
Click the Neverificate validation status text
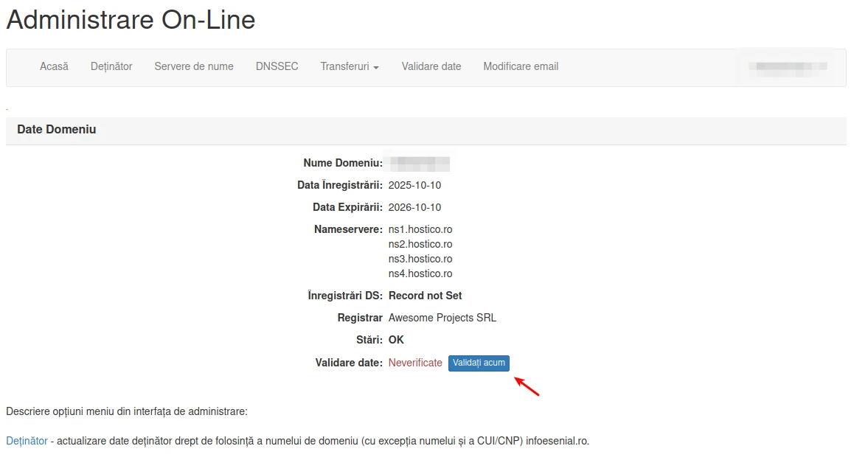[415, 363]
